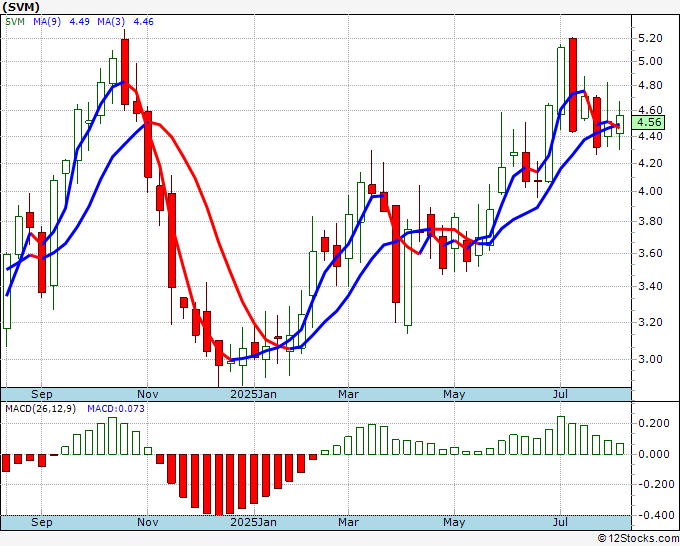Screen dimensions: 680x546
Task: Click the 3.80 price axis label
Action: pyautogui.click(x=650, y=221)
